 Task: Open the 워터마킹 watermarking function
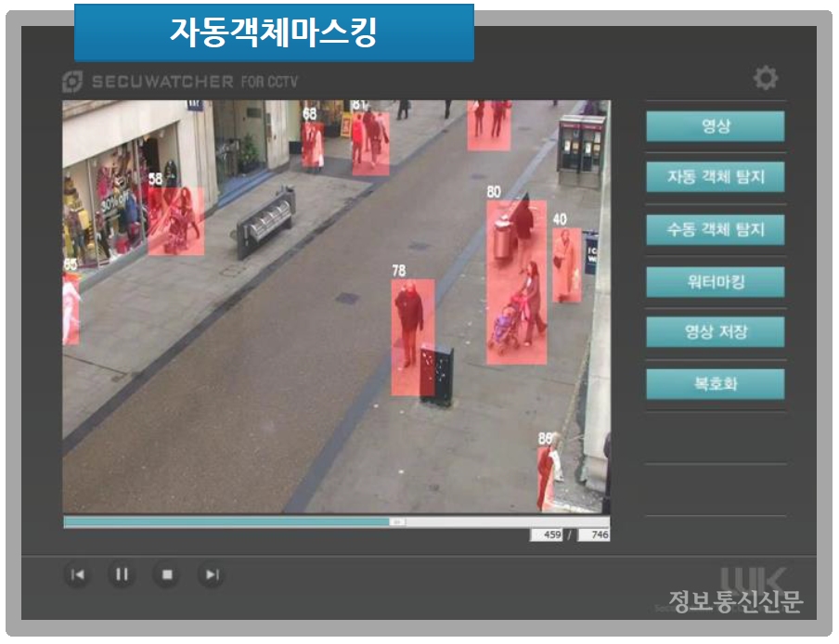coord(715,281)
